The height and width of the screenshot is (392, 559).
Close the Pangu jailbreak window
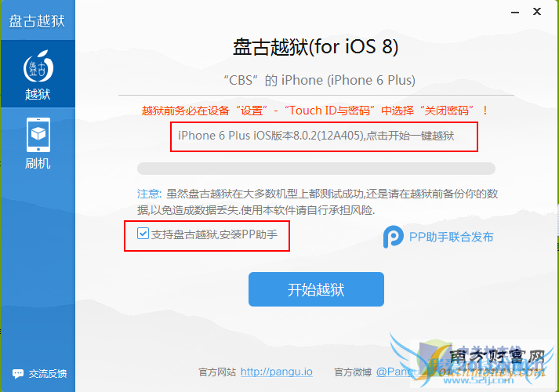tap(537, 12)
